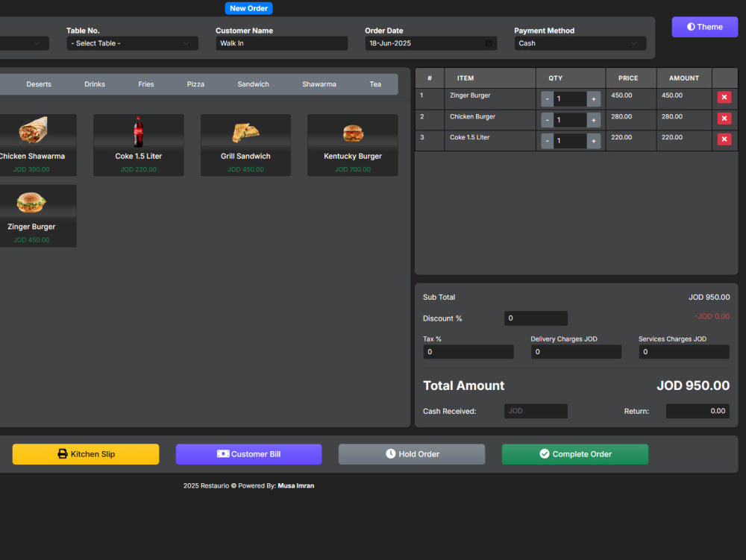Decrease Chicken Burger quantity with minus
This screenshot has width=746, height=560.
pos(547,120)
